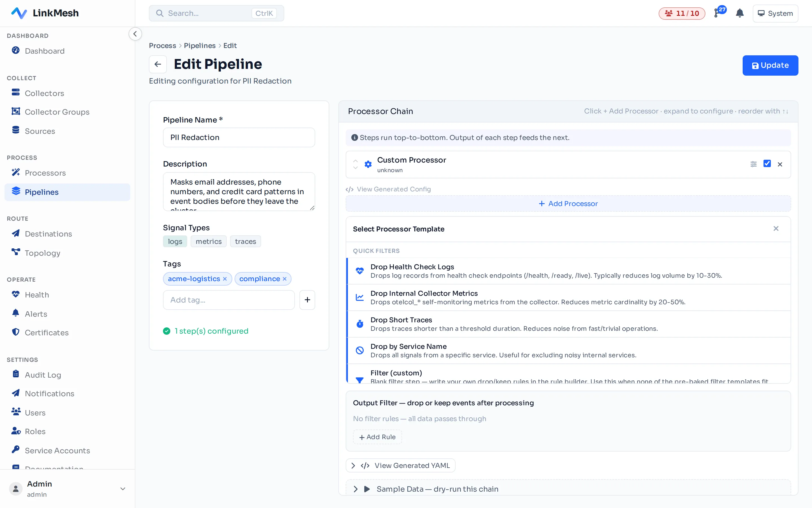Click the Topology nodes icon in sidebar
This screenshot has width=812, height=508.
click(16, 252)
